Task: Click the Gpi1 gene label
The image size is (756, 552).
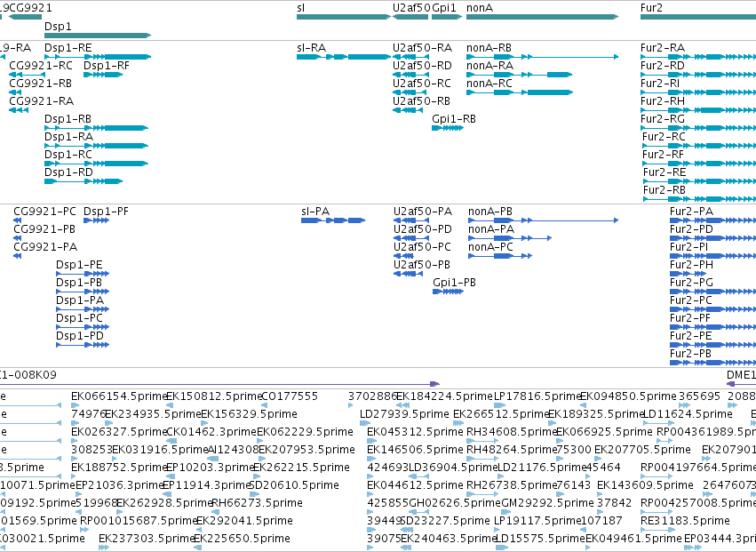Action: [444, 8]
